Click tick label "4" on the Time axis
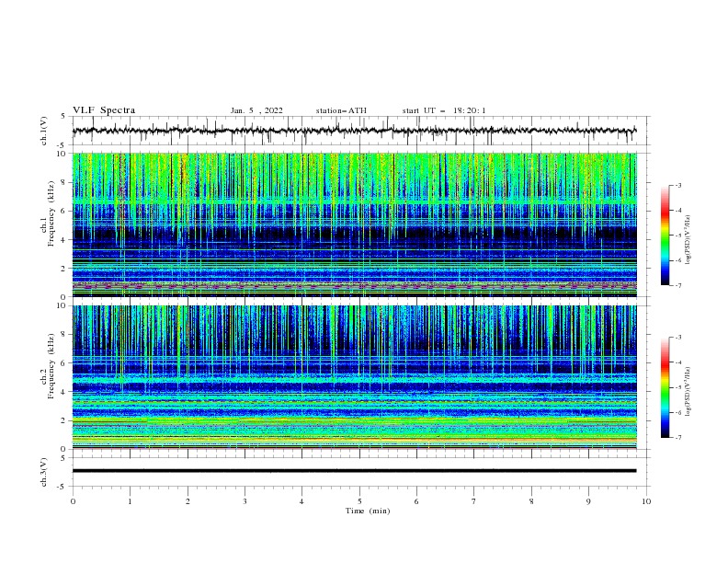Image resolution: width=728 pixels, height=563 pixels. (301, 501)
